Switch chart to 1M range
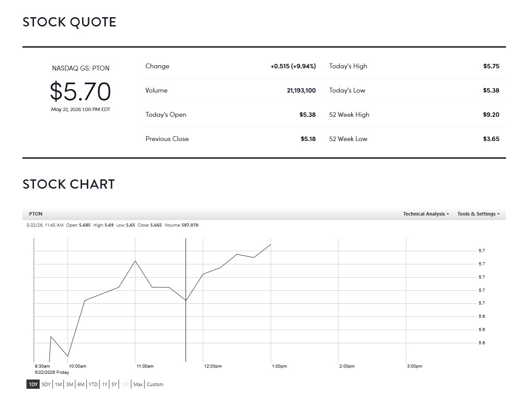The width and height of the screenshot is (532, 402). 58,384
